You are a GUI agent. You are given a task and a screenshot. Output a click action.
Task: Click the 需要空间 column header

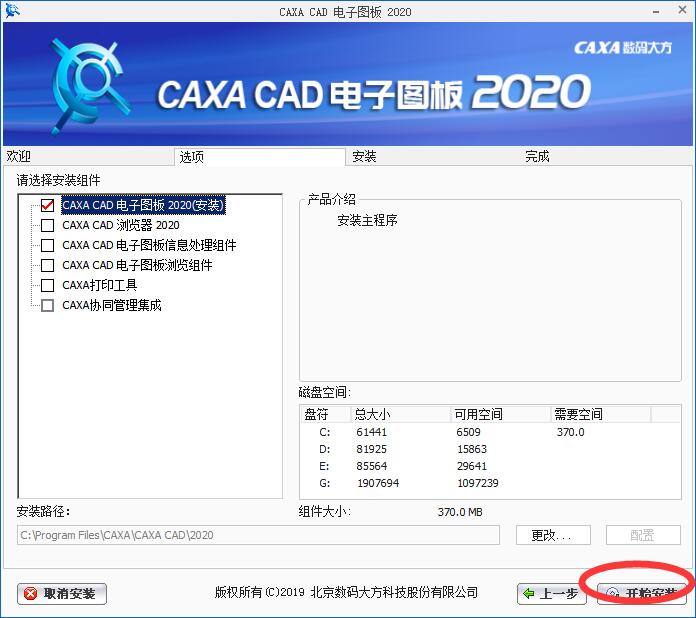[x=601, y=414]
